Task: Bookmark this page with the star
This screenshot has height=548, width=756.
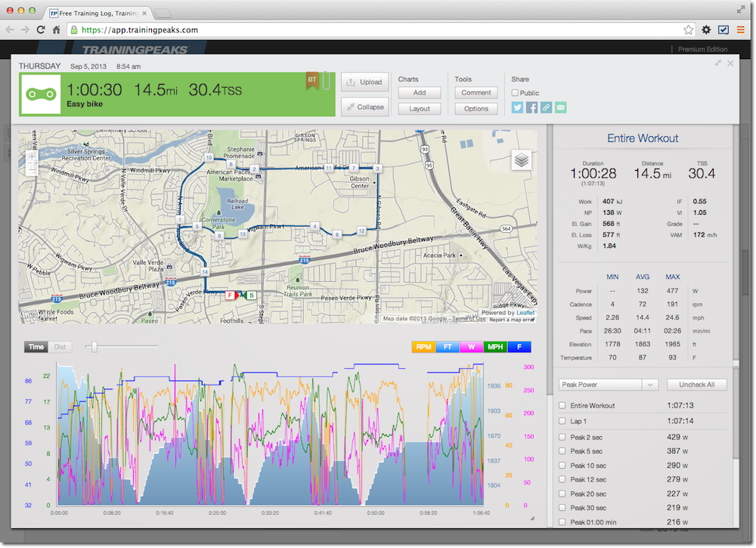Action: click(689, 30)
